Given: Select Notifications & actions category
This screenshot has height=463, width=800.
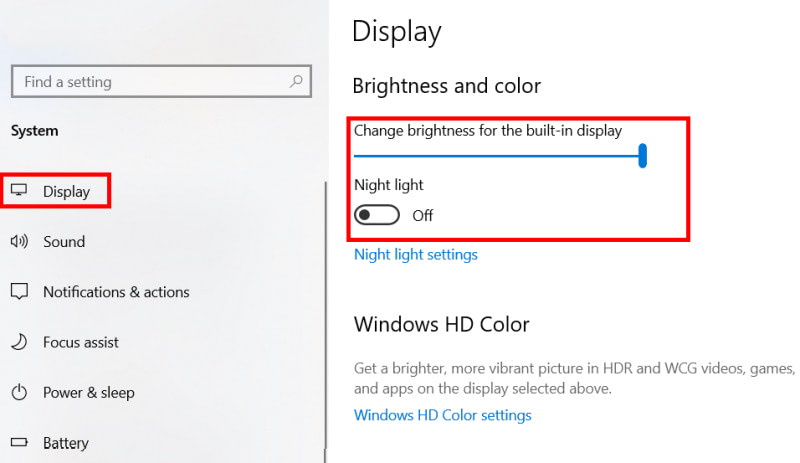Looking at the screenshot, I should point(116,292).
